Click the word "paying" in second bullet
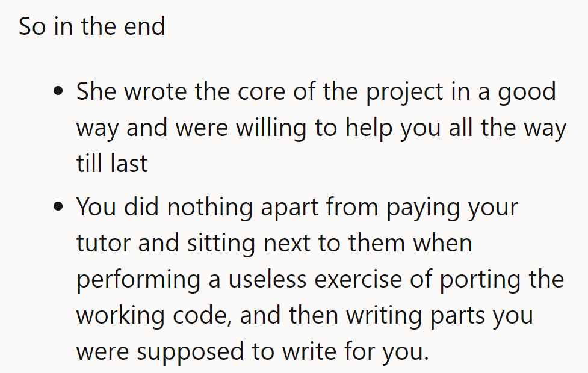This screenshot has height=373, width=588. click(422, 208)
